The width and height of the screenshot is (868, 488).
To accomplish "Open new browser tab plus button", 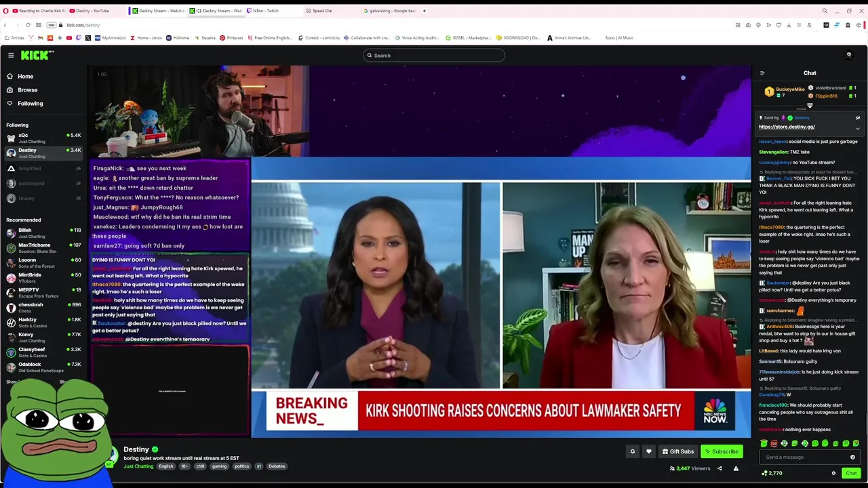I will [x=425, y=11].
